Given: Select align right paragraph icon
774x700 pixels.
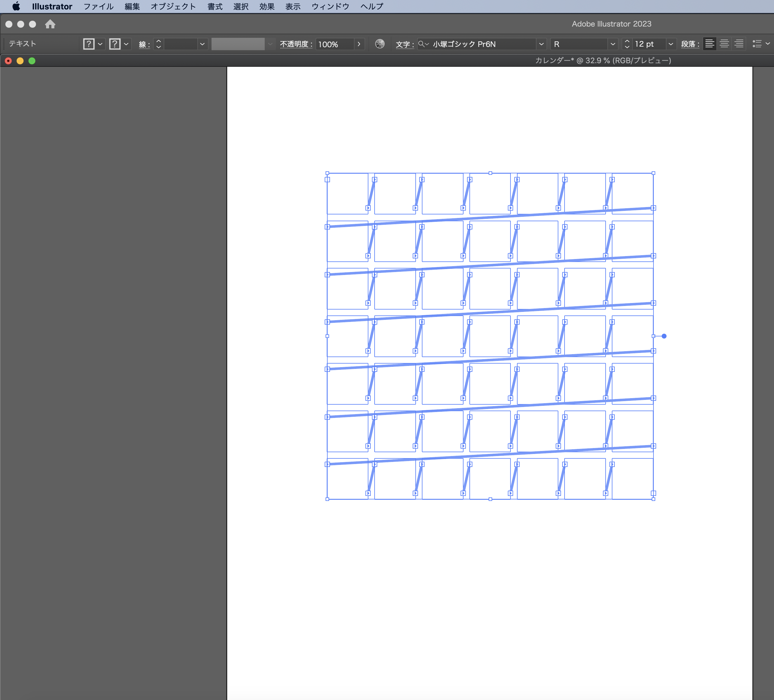Looking at the screenshot, I should tap(739, 44).
